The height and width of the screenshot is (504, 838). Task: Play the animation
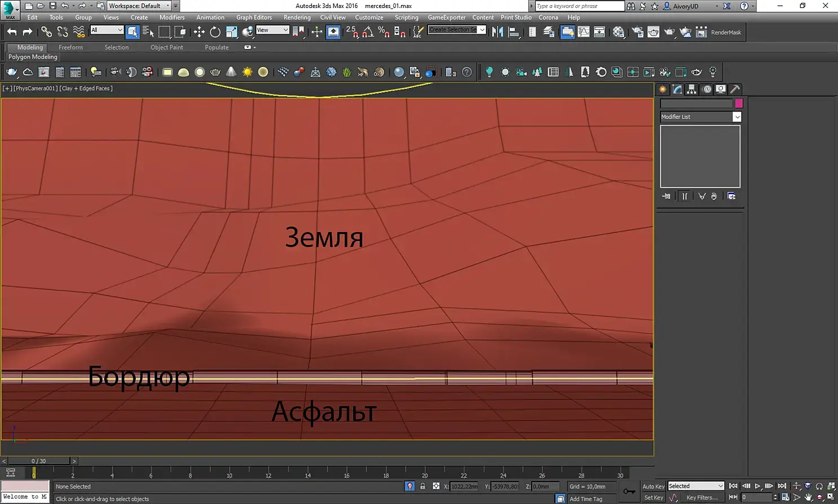[757, 486]
